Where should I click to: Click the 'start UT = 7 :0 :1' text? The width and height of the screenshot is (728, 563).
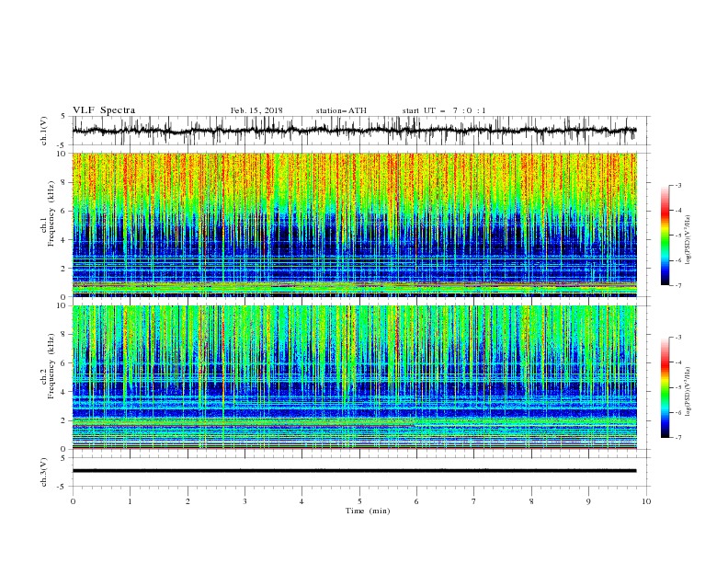[x=444, y=110]
